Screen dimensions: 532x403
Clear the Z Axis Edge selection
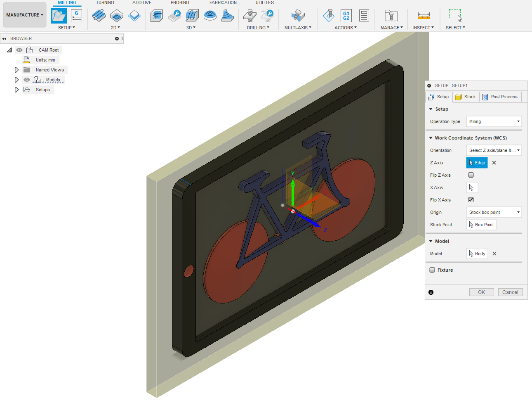tap(494, 163)
